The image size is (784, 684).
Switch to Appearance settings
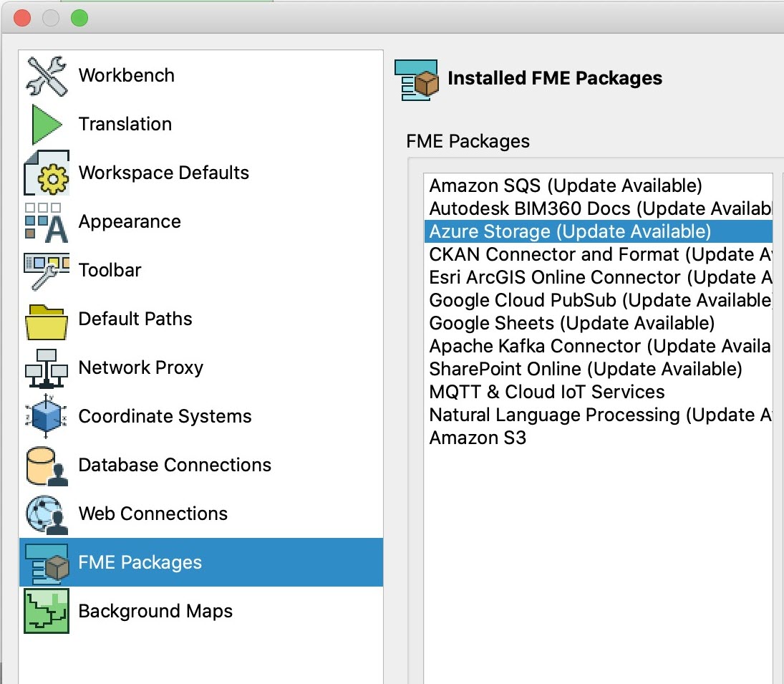[x=201, y=222]
